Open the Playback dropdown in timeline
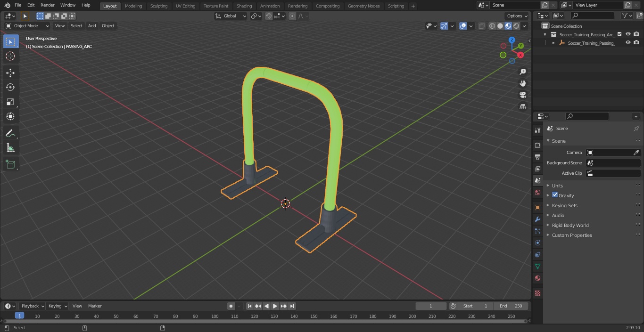Screen dimensions: 644x332 (x=33, y=306)
